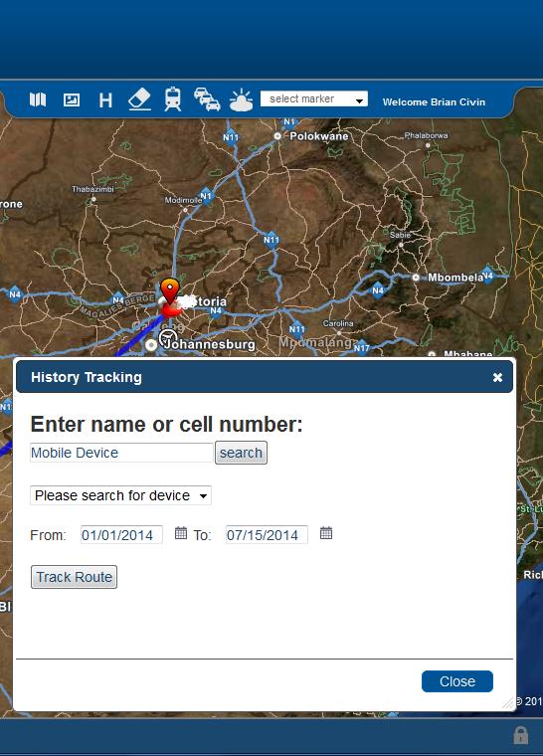Viewport: 543px width, 756px height.
Task: Open History tracking via H icon
Action: point(105,100)
